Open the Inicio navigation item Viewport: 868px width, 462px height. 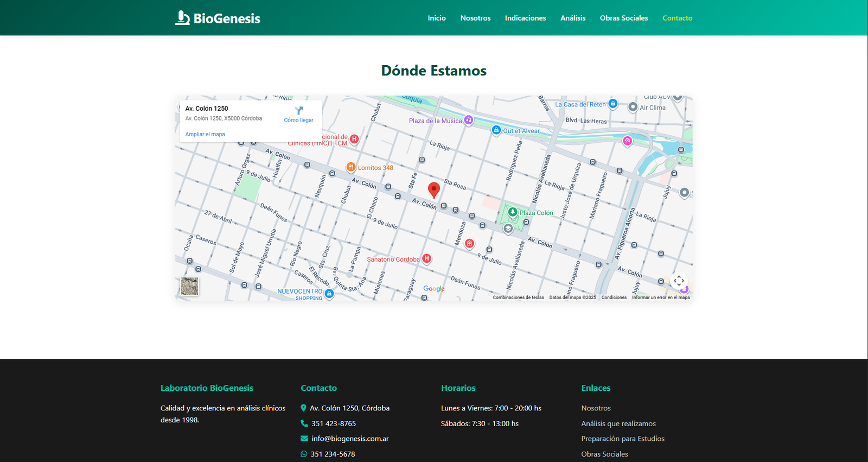tap(436, 18)
